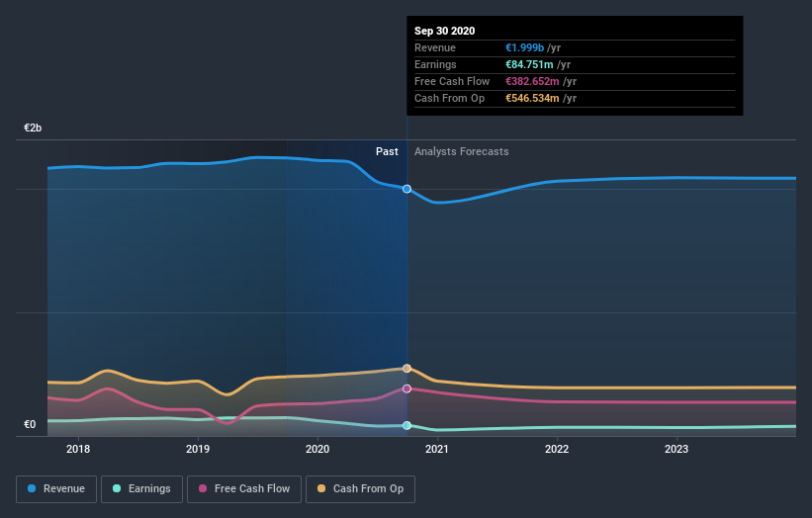
Task: Click the Past section label
Action: pyautogui.click(x=387, y=151)
